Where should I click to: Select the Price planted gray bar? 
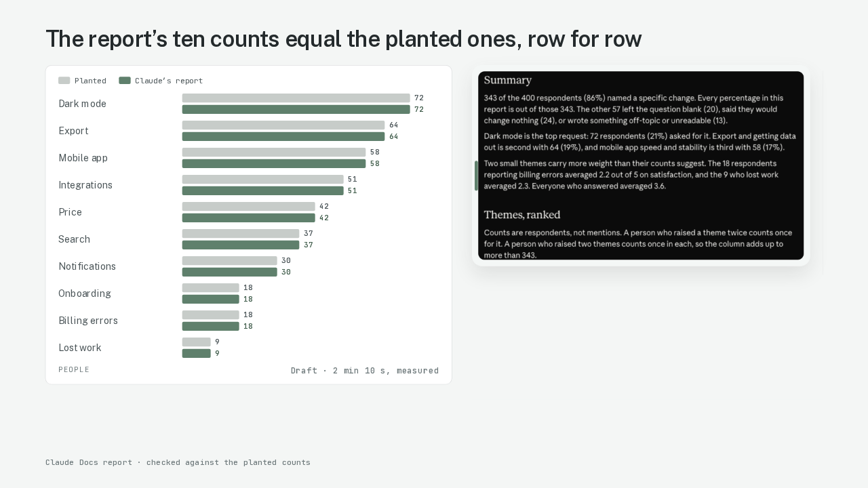(x=249, y=207)
